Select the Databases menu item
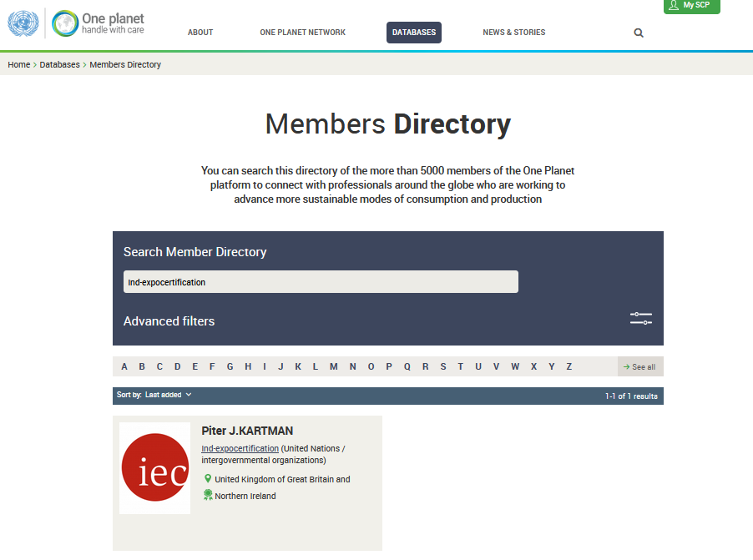 coord(414,33)
